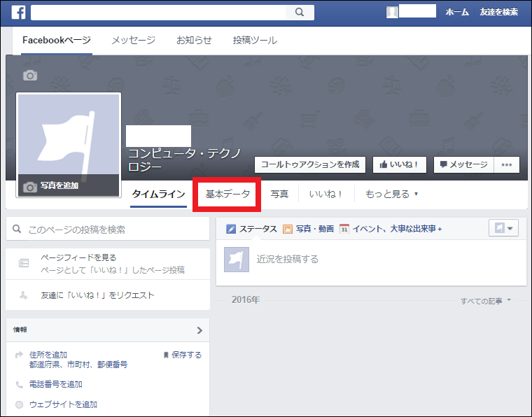
Task: Expand the 情報 section chevron
Action: tap(199, 330)
